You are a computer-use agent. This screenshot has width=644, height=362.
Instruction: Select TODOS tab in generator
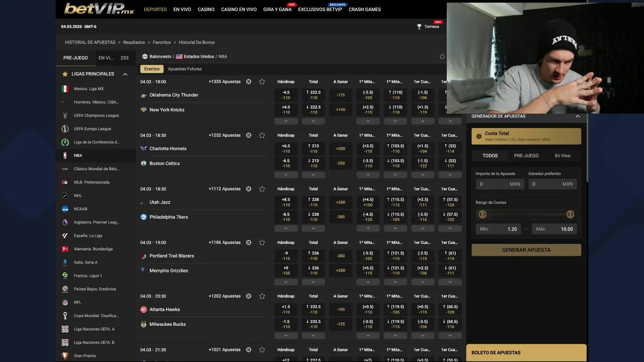(x=490, y=156)
